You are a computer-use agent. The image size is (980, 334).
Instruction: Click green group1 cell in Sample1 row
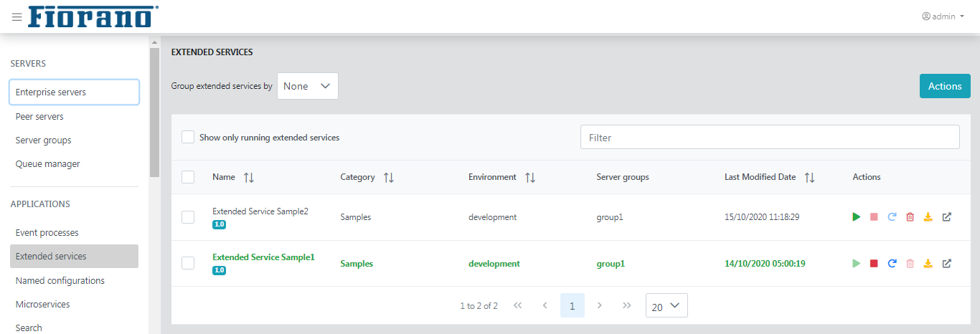point(611,264)
